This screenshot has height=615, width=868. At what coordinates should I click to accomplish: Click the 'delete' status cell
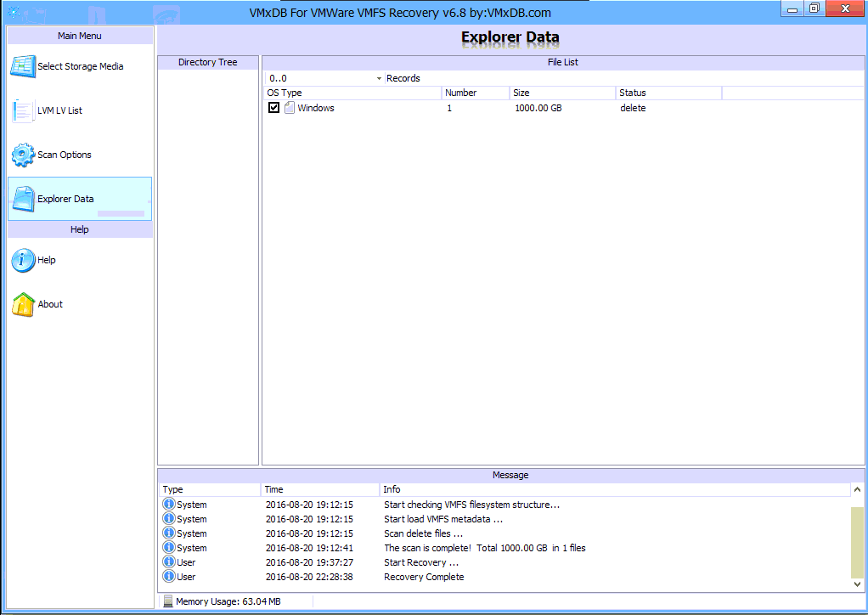tap(633, 108)
